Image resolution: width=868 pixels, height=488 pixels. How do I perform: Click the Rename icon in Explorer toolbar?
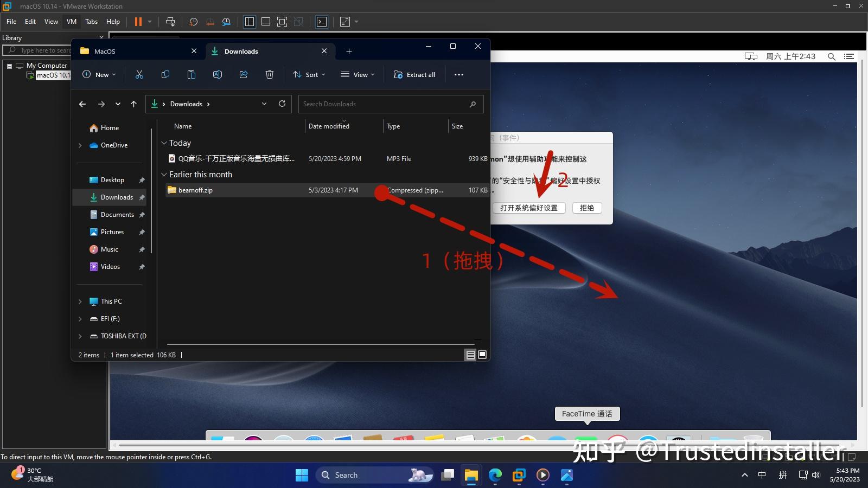pos(218,74)
